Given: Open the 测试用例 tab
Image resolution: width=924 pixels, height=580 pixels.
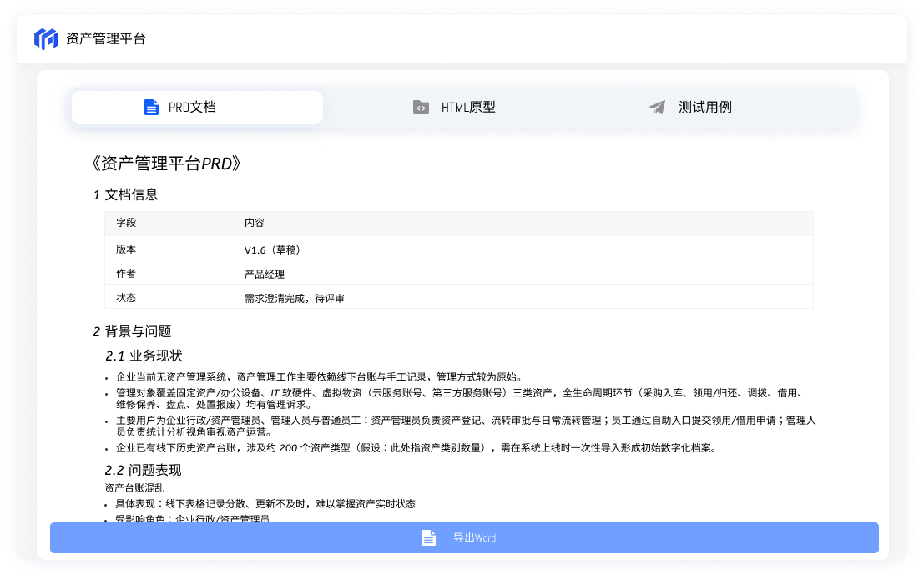Looking at the screenshot, I should click(690, 108).
